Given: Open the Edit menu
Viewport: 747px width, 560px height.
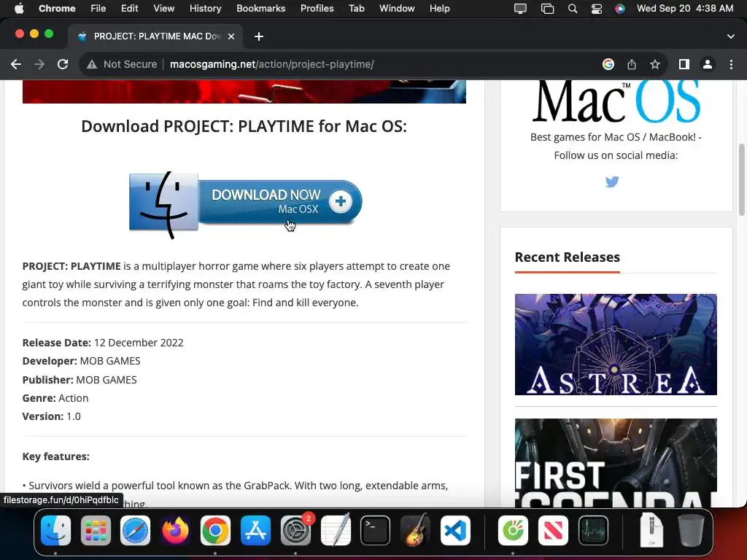Looking at the screenshot, I should click(x=129, y=9).
